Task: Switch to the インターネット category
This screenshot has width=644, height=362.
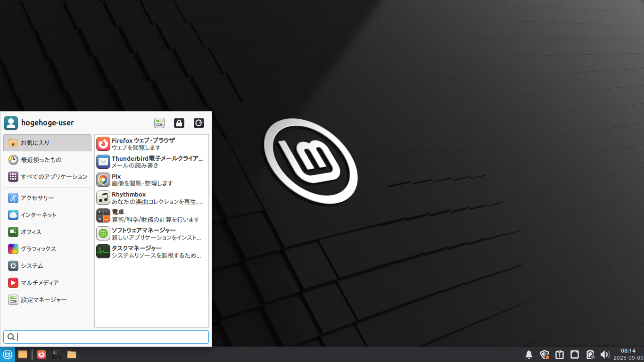Action: [x=47, y=215]
